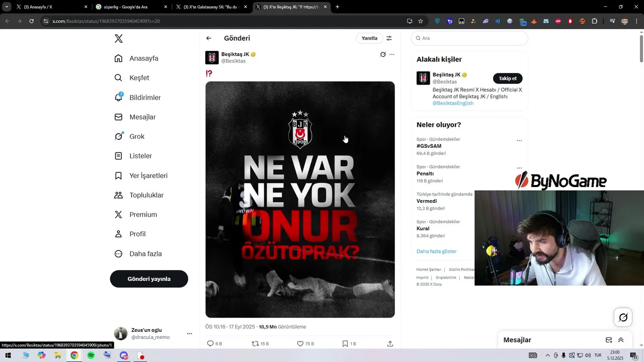Bookmark the post with 1 B

[345, 343]
